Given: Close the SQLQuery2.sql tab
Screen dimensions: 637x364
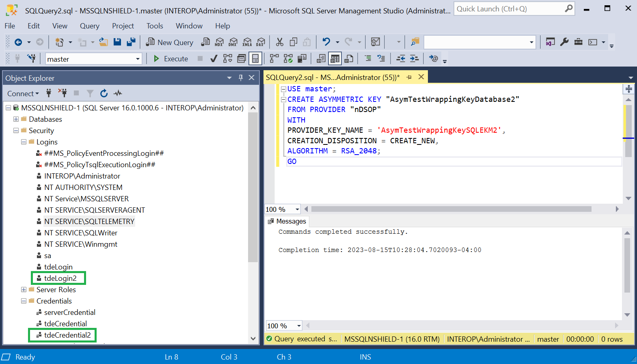Looking at the screenshot, I should pyautogui.click(x=421, y=77).
